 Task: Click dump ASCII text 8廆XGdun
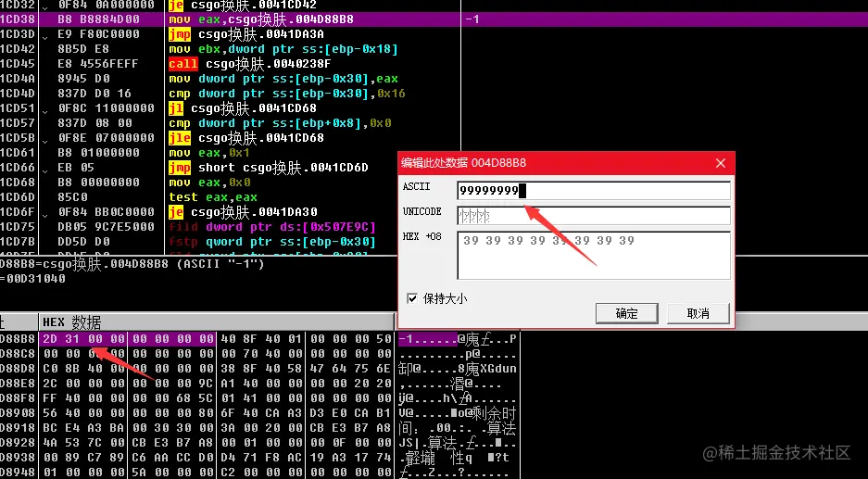point(487,368)
